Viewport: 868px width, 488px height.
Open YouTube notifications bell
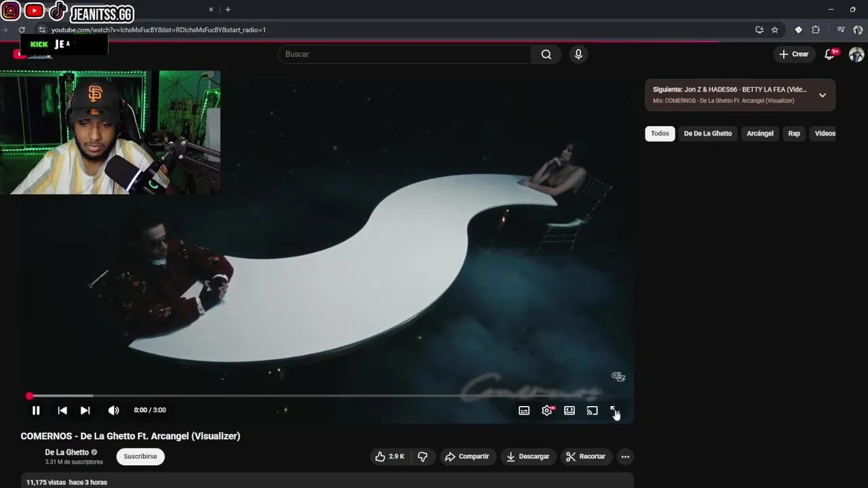coord(829,54)
